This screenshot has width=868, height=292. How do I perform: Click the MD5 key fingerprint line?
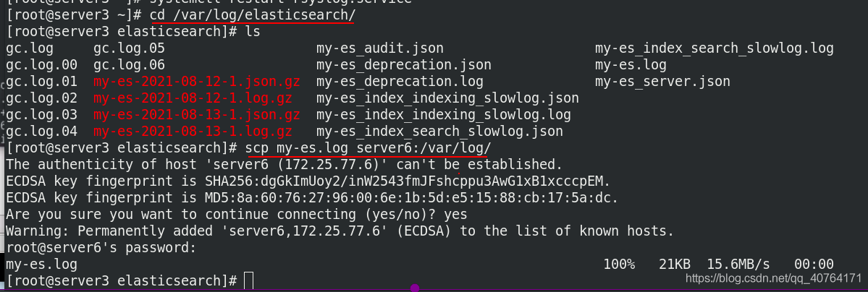click(312, 198)
